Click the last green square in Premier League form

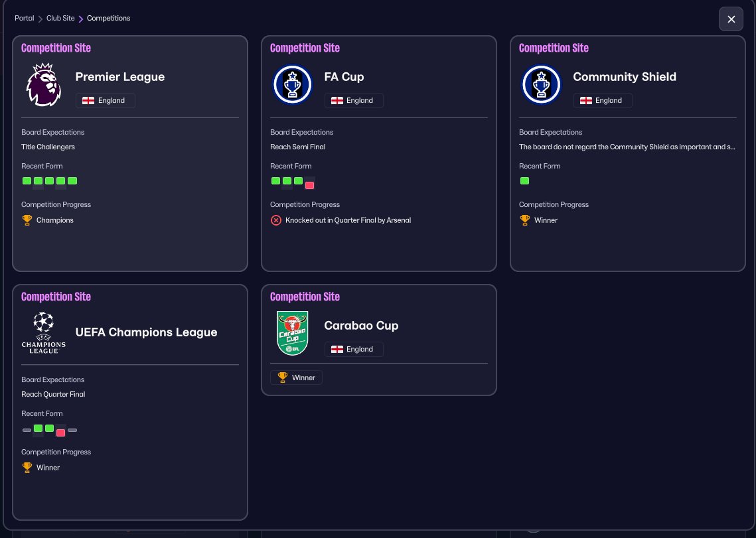coord(72,181)
